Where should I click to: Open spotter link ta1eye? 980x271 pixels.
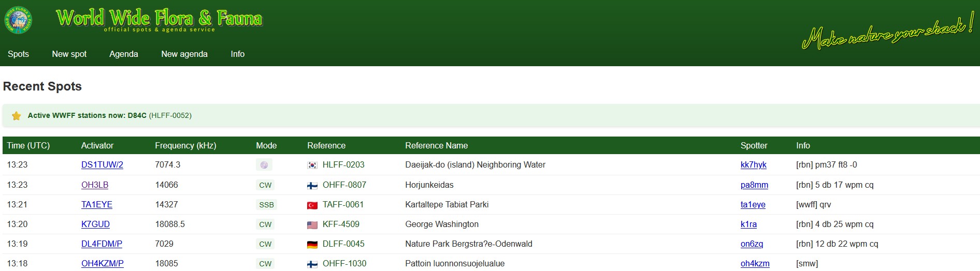coord(753,205)
